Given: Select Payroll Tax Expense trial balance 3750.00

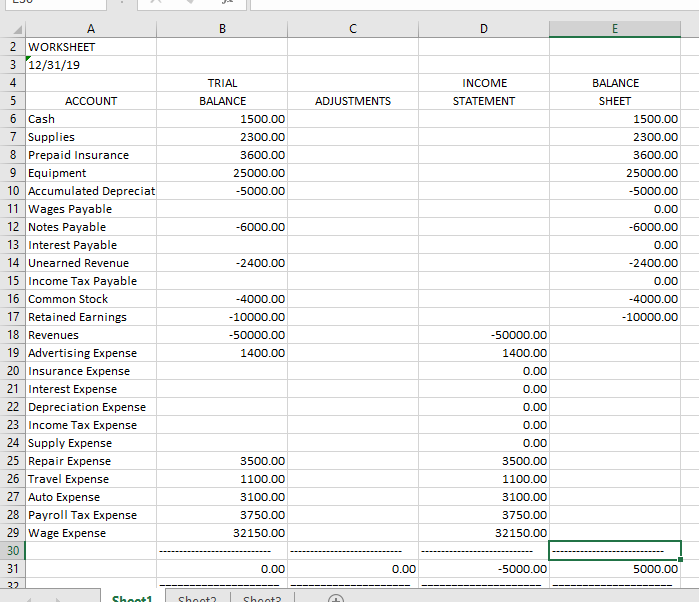Looking at the screenshot, I should pos(222,515).
